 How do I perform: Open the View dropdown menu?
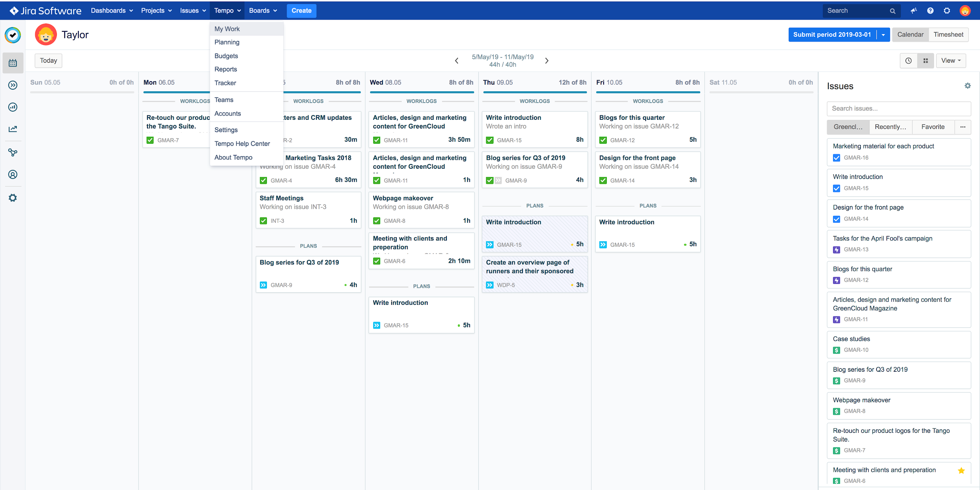pyautogui.click(x=951, y=61)
